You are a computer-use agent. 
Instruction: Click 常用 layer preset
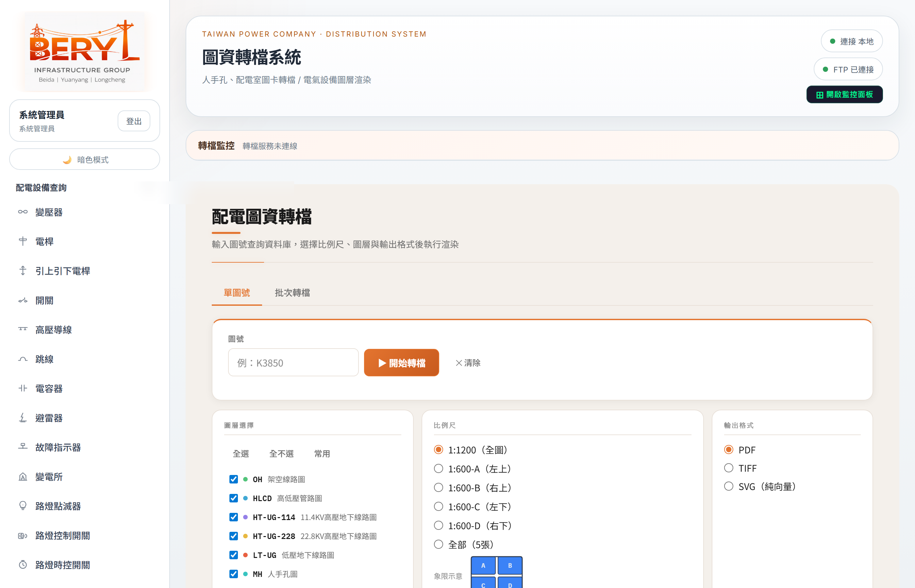pos(322,454)
